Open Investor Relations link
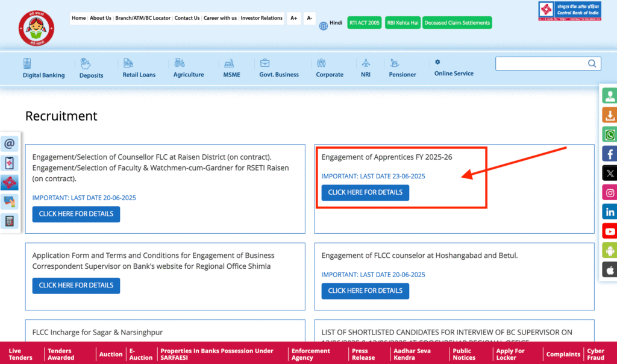This screenshot has height=364, width=617. pos(262,18)
